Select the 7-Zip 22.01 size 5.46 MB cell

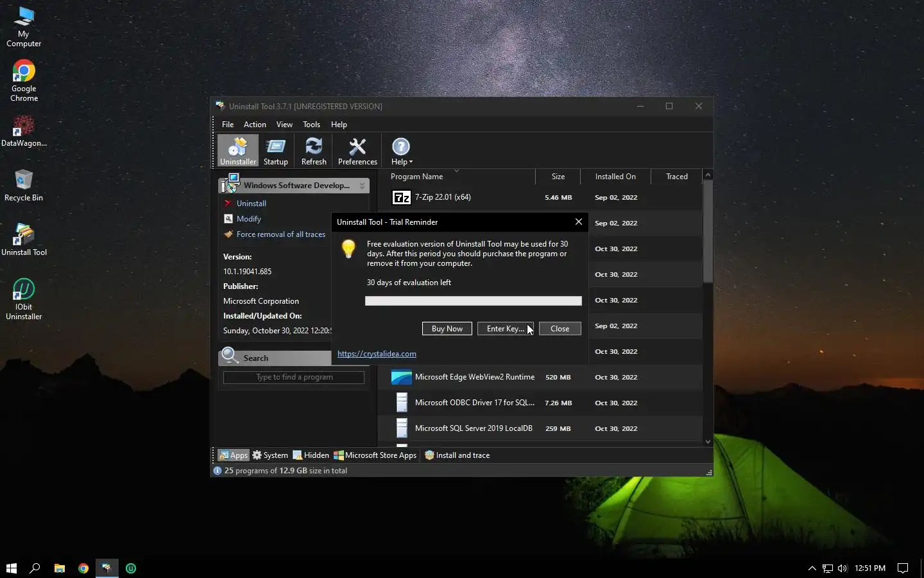(558, 198)
